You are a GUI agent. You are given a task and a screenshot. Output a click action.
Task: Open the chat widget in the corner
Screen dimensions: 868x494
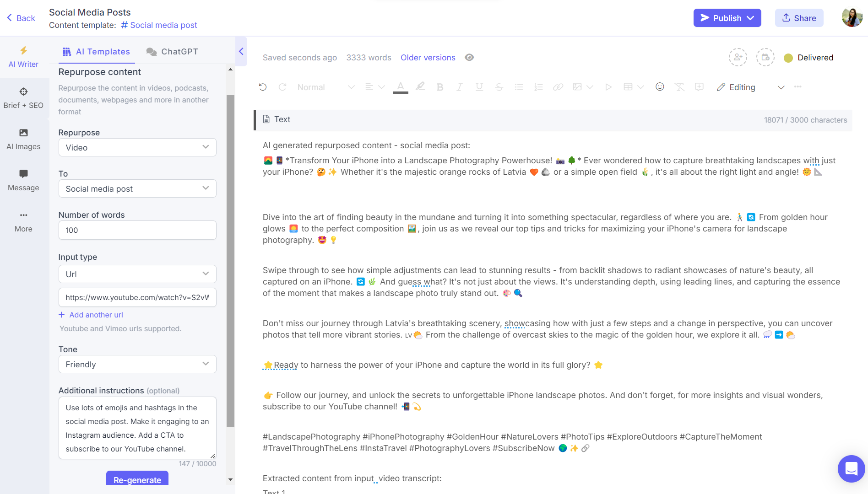[851, 468]
